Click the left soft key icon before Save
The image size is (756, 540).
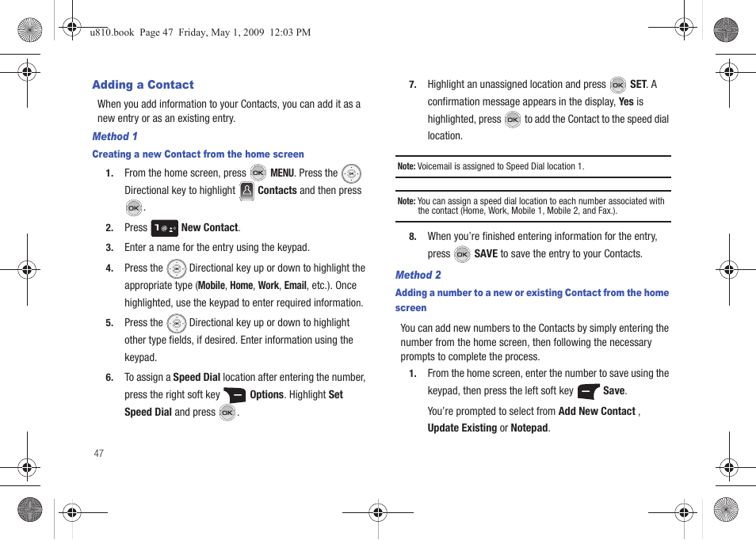pyautogui.click(x=588, y=391)
